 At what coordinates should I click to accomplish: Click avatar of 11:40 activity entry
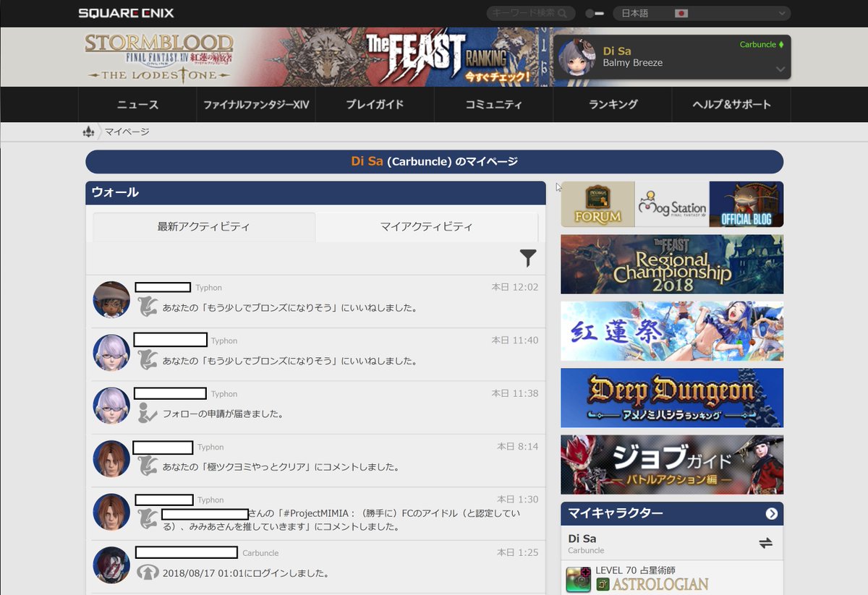coord(111,353)
